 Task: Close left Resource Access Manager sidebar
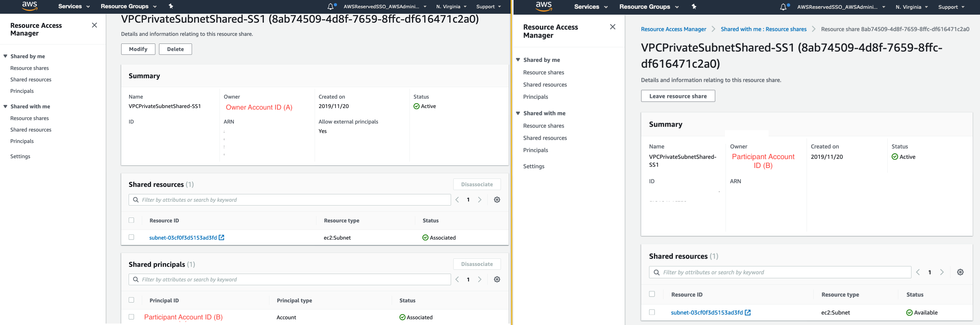(x=94, y=25)
